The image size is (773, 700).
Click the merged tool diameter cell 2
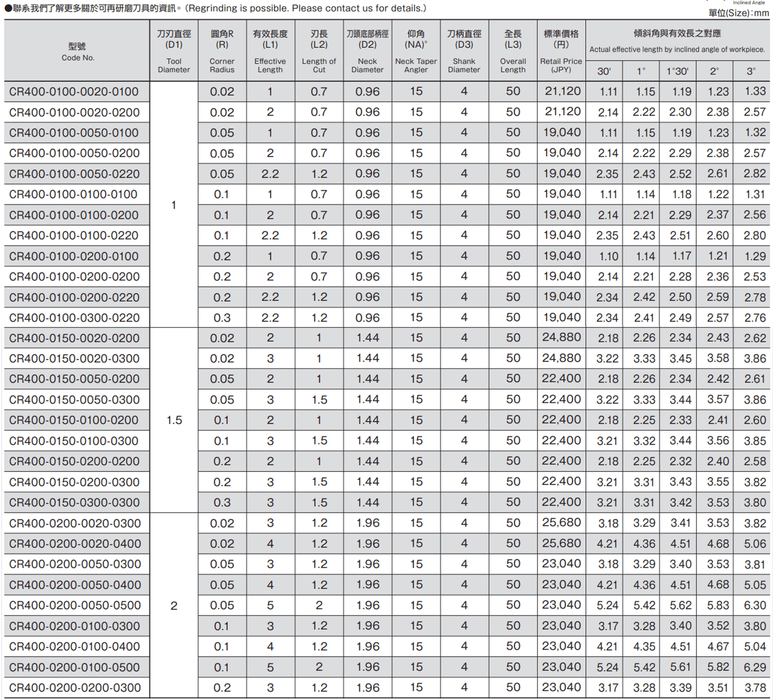coord(174,606)
